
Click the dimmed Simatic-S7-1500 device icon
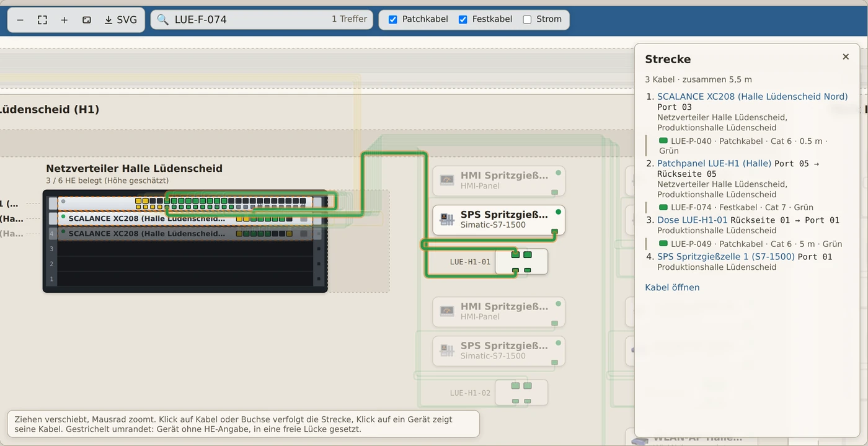pos(446,350)
